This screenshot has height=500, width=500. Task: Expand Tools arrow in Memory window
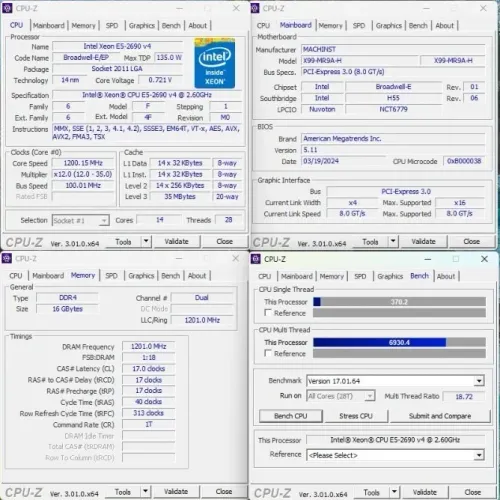click(146, 491)
